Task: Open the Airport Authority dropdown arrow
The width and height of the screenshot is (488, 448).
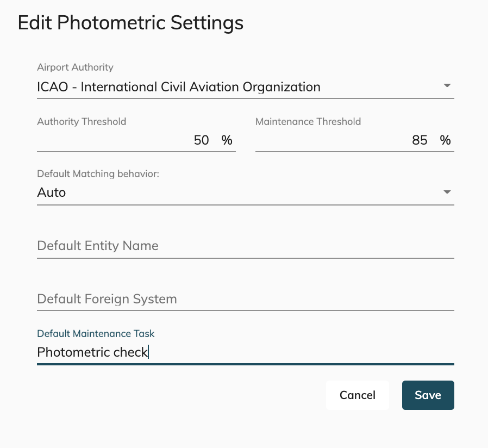Action: (x=447, y=86)
